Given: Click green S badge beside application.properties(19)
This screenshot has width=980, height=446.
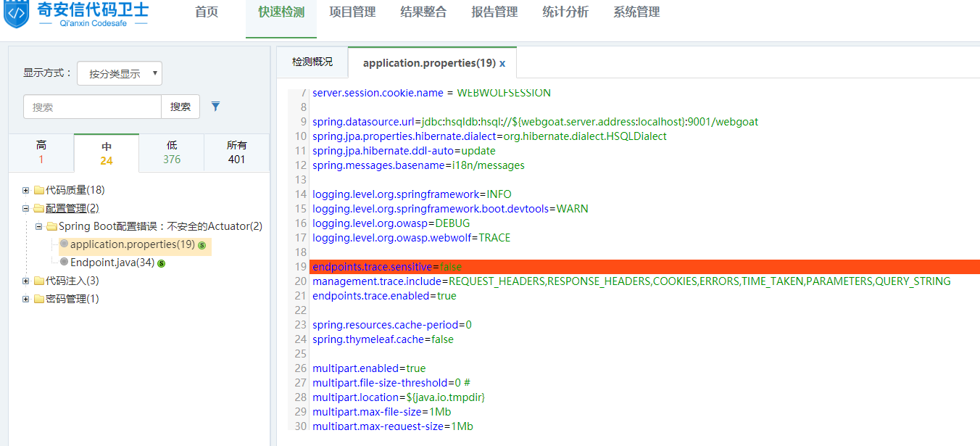Looking at the screenshot, I should pyautogui.click(x=202, y=245).
